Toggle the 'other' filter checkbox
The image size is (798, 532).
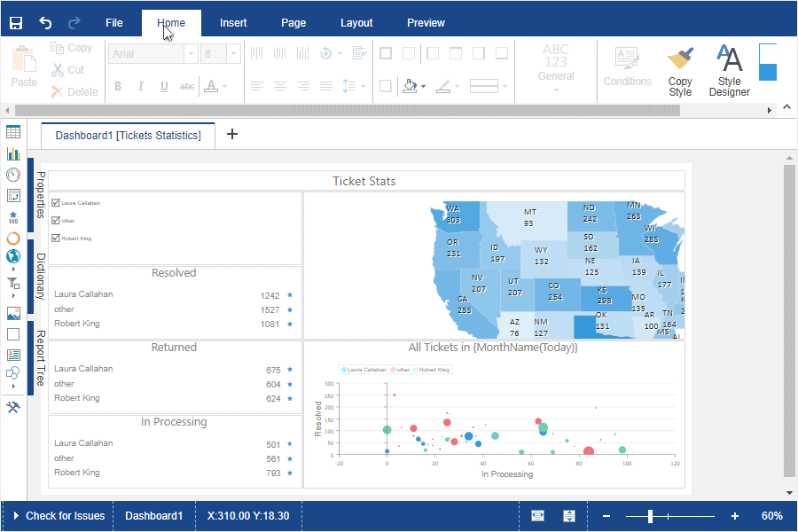tap(56, 221)
